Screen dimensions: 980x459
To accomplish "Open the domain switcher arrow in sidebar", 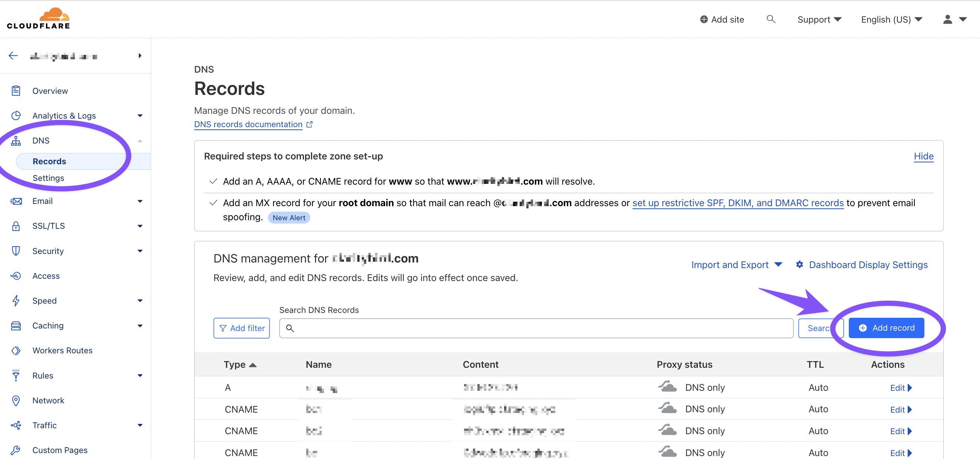I will coord(140,56).
